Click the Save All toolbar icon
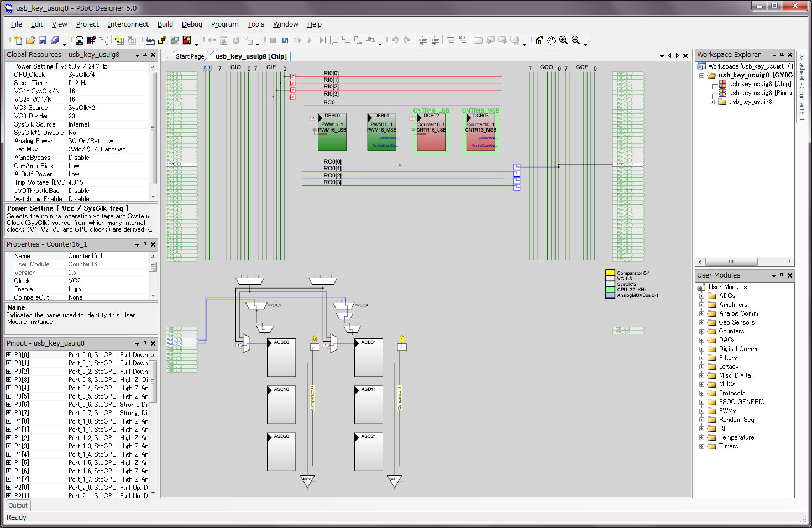 coord(55,40)
